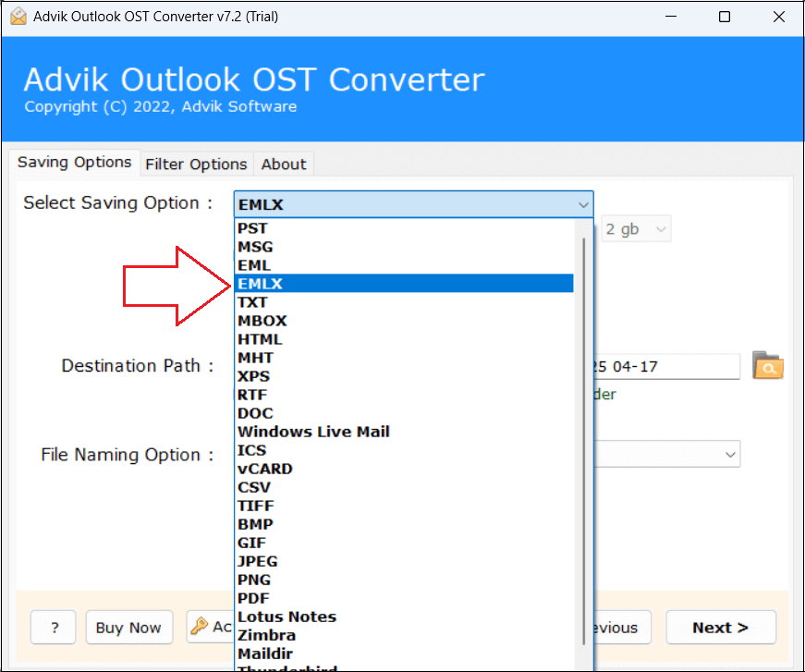Choose Maildir from the list
This screenshot has height=672, width=805.
click(404, 653)
